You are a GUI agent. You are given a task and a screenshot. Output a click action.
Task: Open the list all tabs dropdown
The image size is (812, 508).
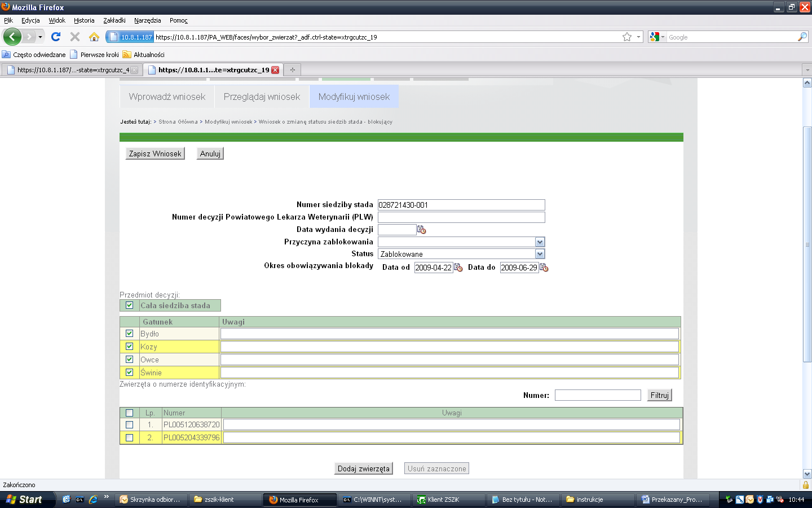click(807, 70)
